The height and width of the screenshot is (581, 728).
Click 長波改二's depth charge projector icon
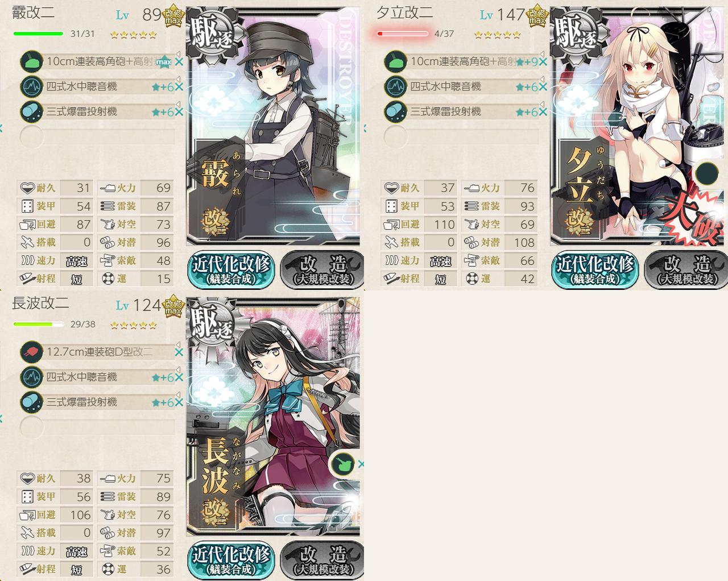[32, 402]
